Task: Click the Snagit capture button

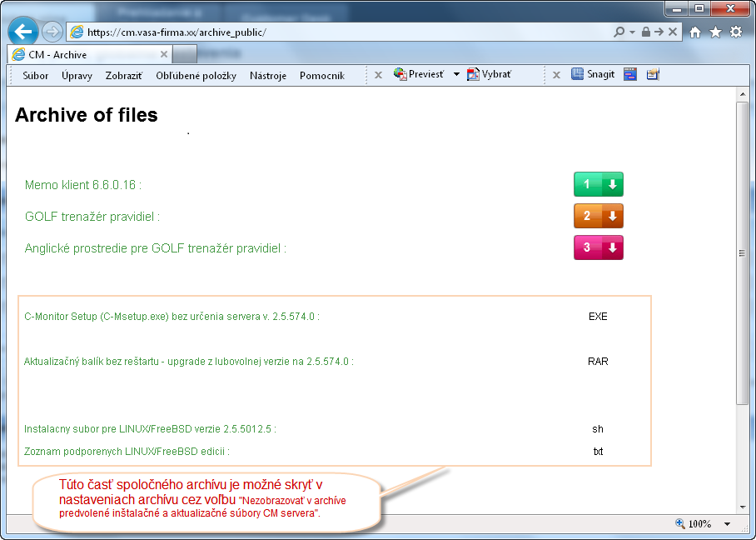Action: pos(593,74)
